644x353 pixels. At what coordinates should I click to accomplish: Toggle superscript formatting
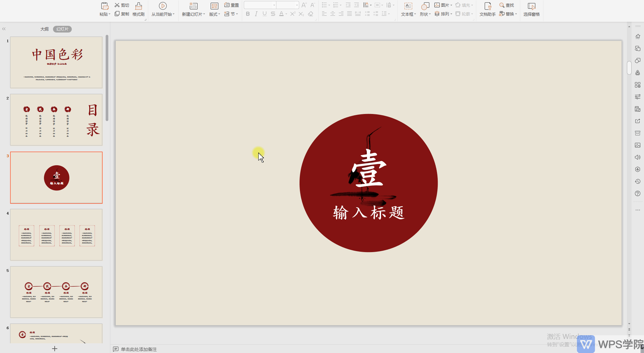[293, 14]
